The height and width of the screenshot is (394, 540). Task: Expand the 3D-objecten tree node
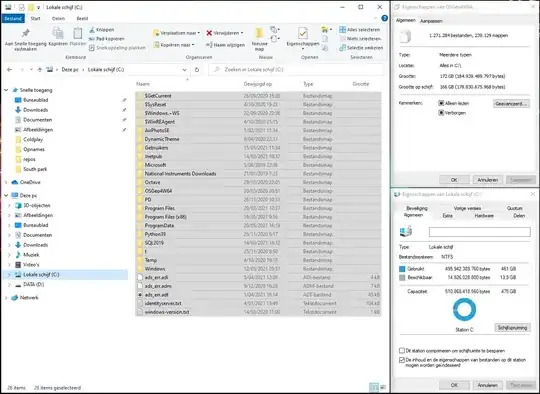click(9, 205)
